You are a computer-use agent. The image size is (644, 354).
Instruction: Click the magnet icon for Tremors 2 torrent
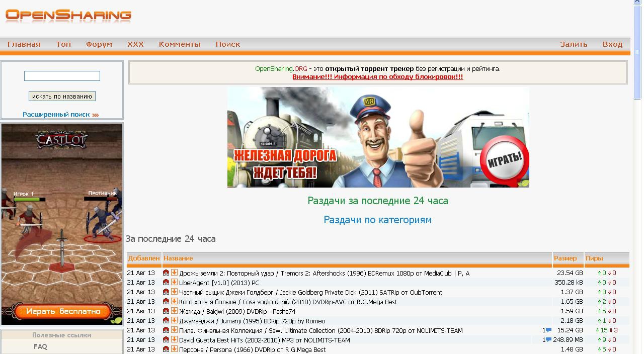[x=166, y=273]
